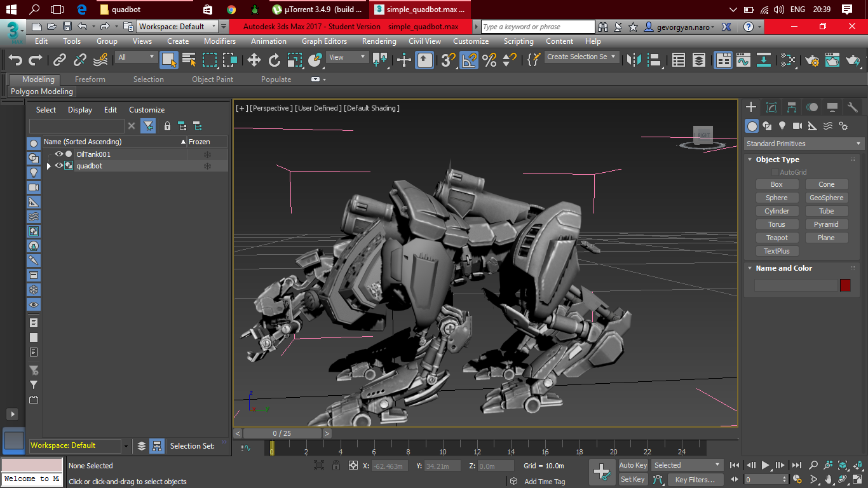
Task: Pick the Rectangular Selection Region tool
Action: pyautogui.click(x=210, y=60)
